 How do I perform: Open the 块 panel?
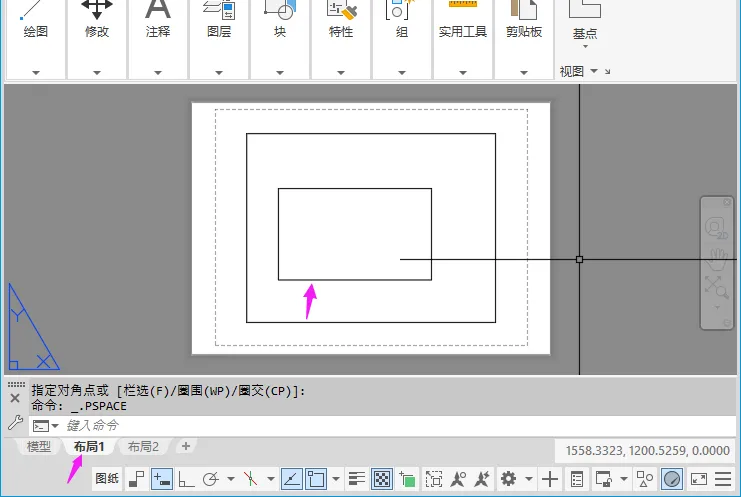[280, 32]
